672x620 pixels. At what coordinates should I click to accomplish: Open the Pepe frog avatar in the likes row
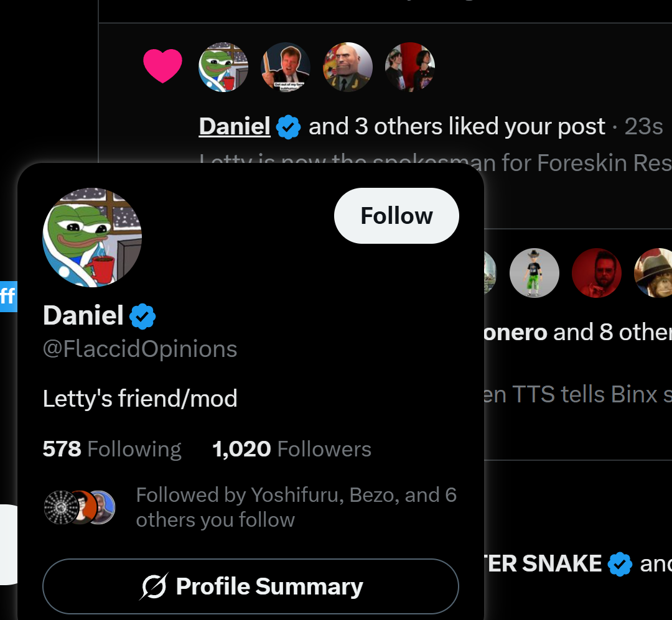tap(223, 67)
